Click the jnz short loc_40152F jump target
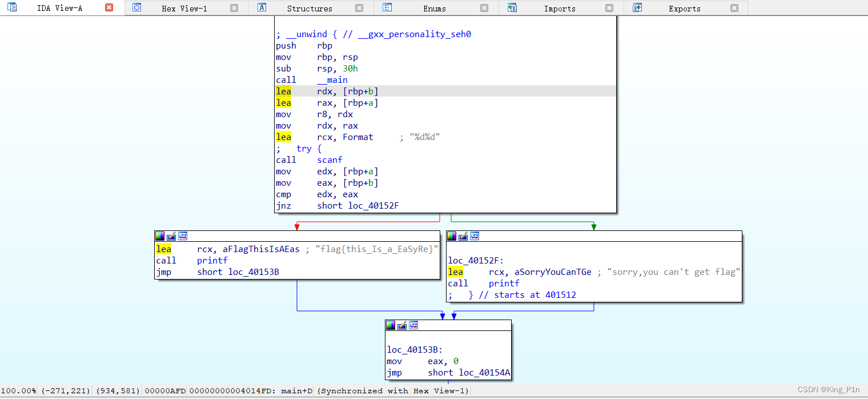The height and width of the screenshot is (399, 868). click(x=373, y=206)
